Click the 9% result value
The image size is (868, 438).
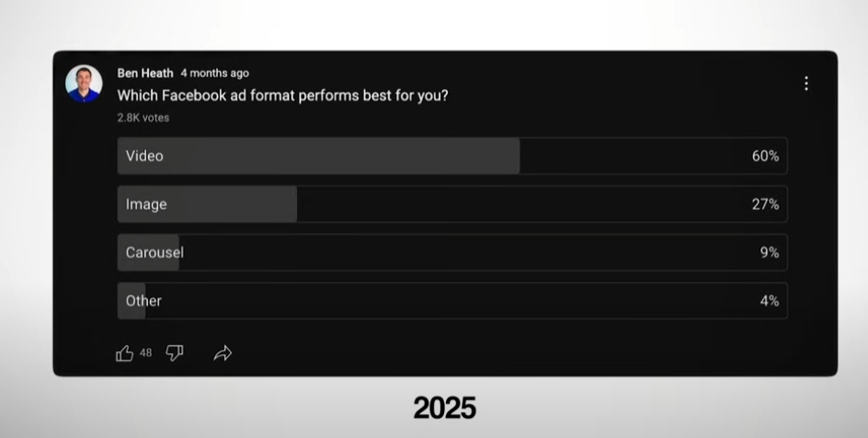[770, 252]
